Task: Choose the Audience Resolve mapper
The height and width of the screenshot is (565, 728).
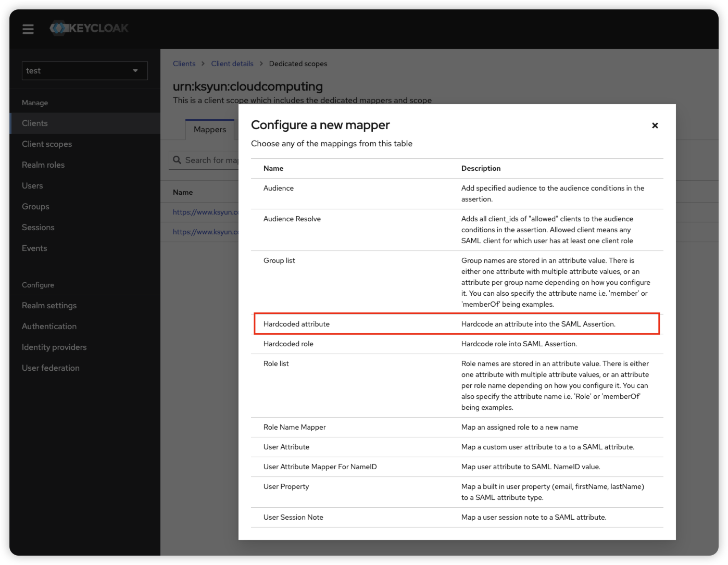Action: (x=292, y=219)
